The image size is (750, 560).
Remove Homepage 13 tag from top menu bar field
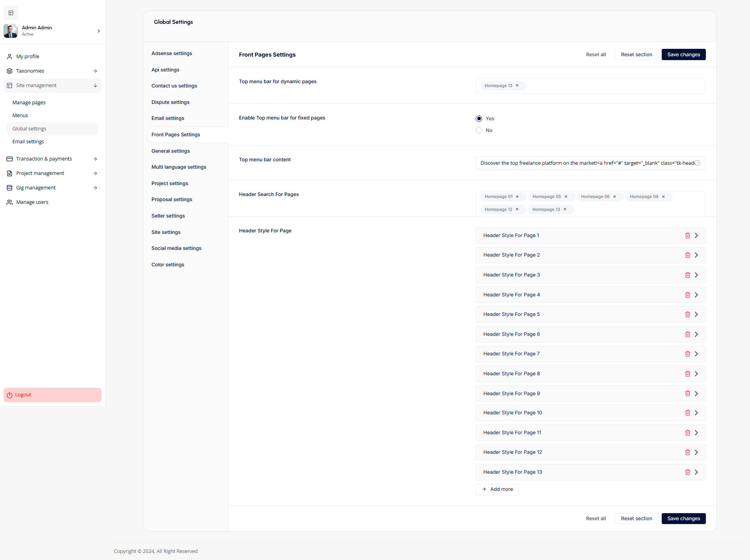coord(517,86)
